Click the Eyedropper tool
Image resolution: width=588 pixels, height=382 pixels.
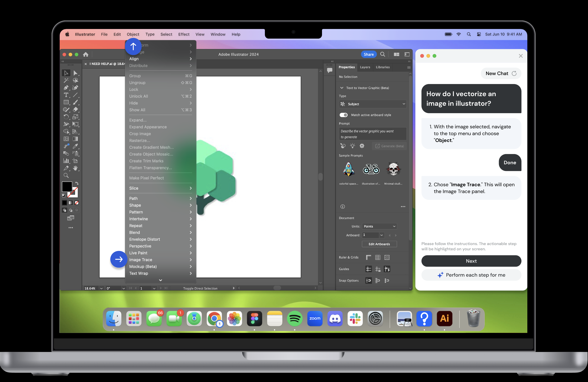tap(75, 146)
